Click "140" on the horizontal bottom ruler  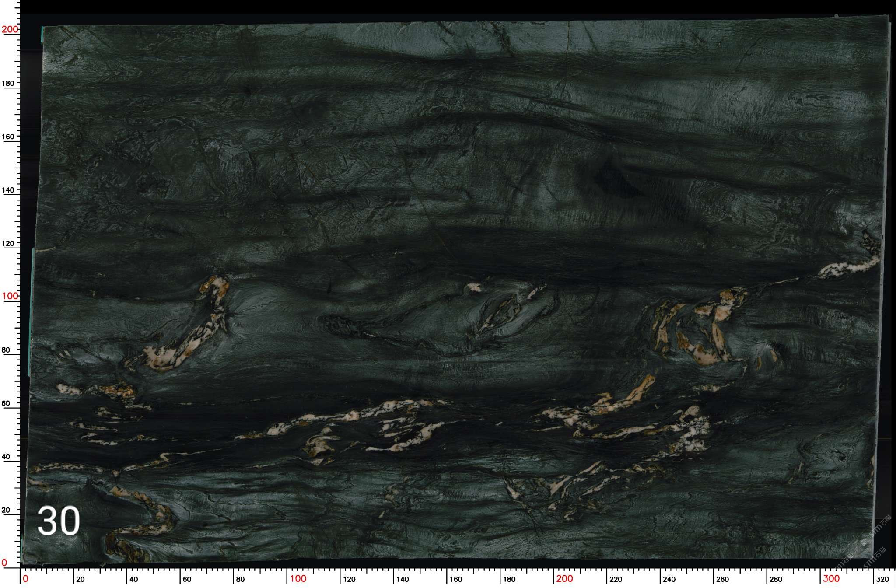click(402, 580)
